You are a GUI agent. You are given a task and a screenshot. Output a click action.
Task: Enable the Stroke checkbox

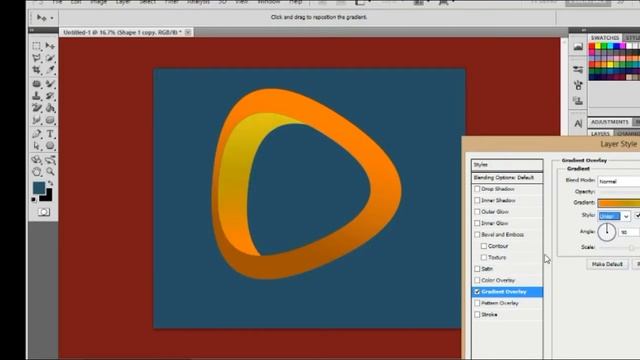point(477,315)
